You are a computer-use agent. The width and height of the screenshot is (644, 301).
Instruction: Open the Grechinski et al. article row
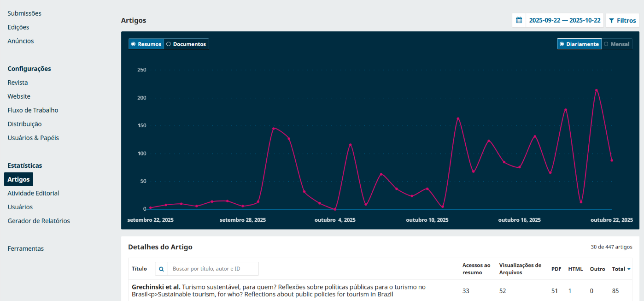(278, 290)
